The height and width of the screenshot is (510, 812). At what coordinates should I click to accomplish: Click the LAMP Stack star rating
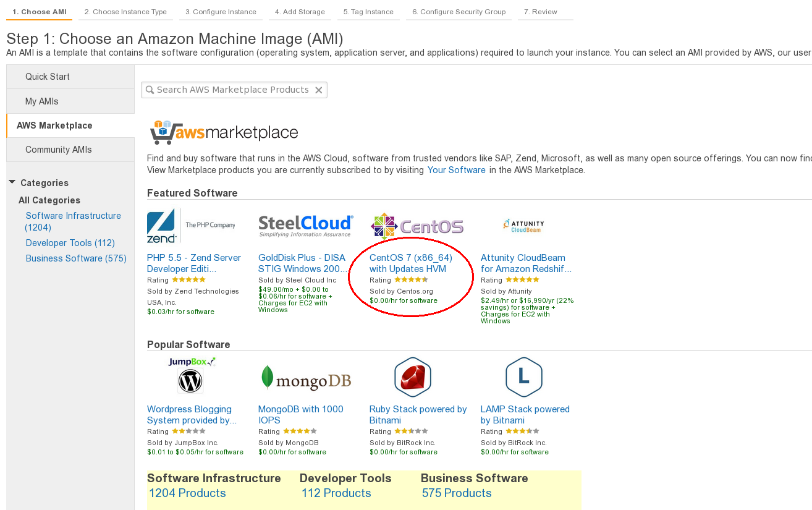[x=522, y=431]
